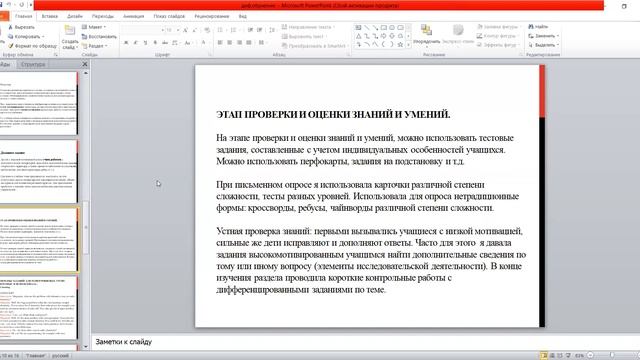Select the triangle shape
The height and width of the screenshot is (360, 640).
pyautogui.click(x=358, y=36)
